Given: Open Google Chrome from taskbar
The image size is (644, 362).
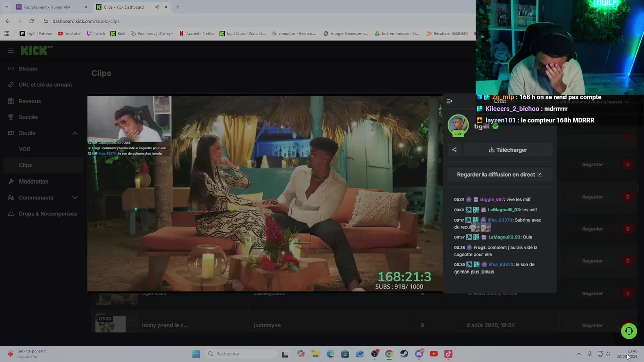Looking at the screenshot, I should pos(389,354).
